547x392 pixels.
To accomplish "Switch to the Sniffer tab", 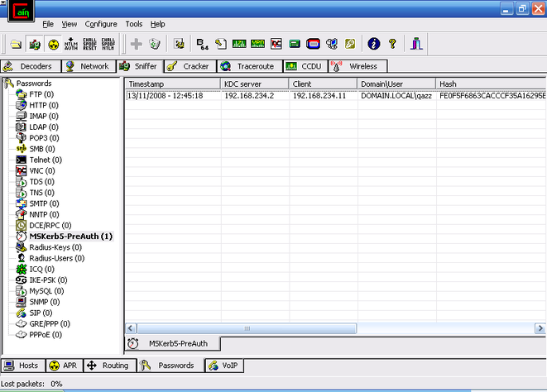I will (x=140, y=66).
